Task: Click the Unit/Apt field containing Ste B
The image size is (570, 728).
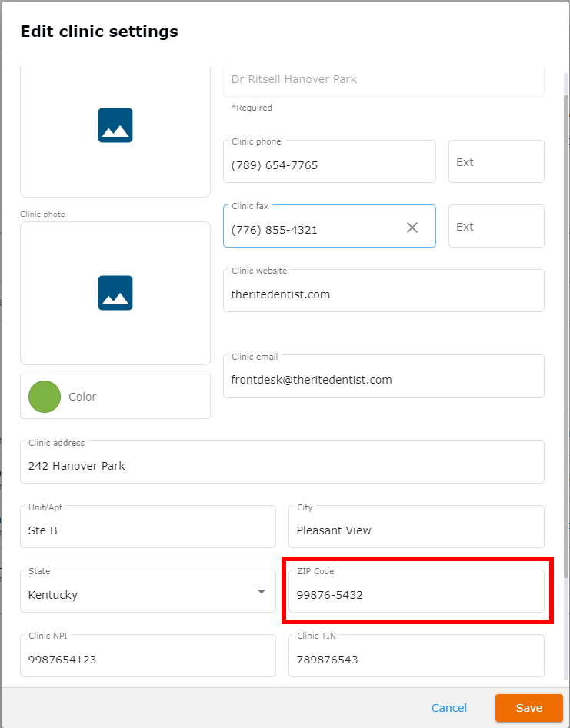Action: point(148,527)
